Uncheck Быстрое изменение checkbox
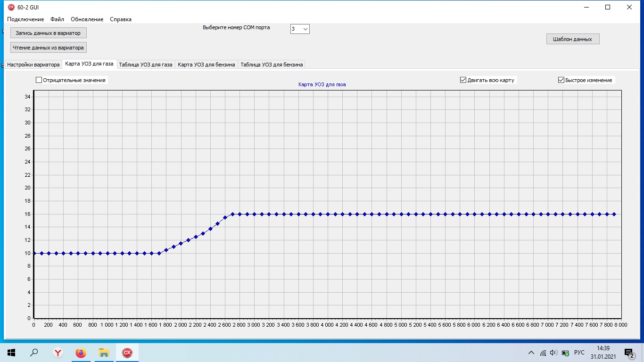Viewport: 644px width, 362px height. [x=561, y=80]
